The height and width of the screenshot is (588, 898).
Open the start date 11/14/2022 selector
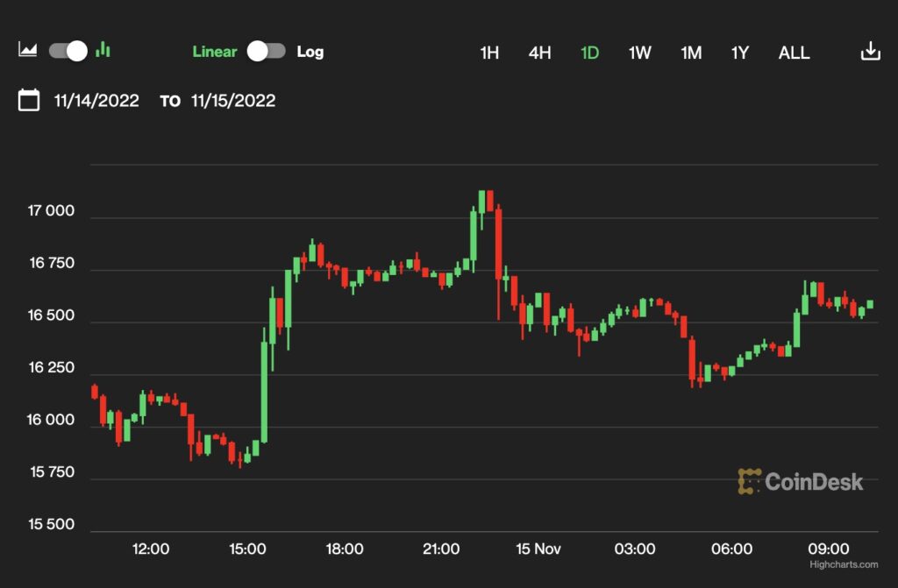95,100
